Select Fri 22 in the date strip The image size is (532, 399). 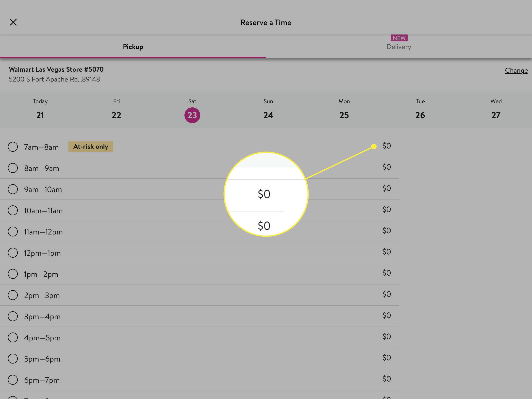coord(116,109)
